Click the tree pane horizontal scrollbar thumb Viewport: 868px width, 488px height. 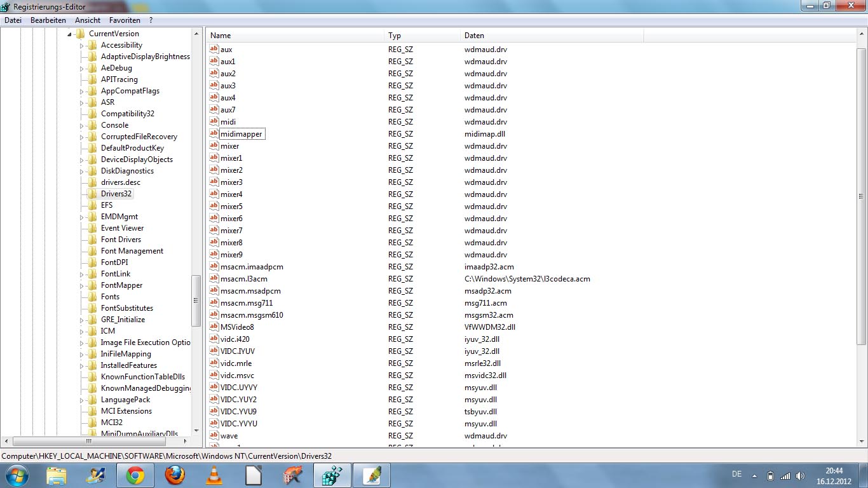[x=89, y=441]
